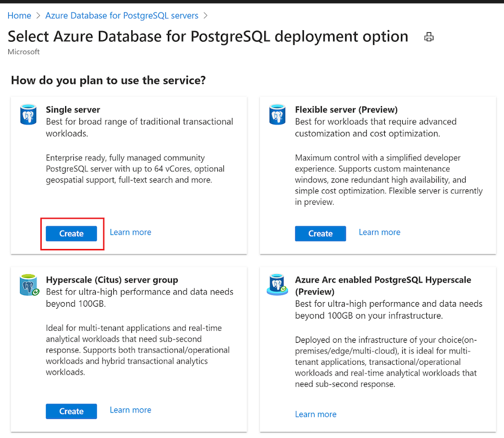Open Learn more for Hyperscale (Citus)
The image size is (504, 438).
tap(130, 410)
